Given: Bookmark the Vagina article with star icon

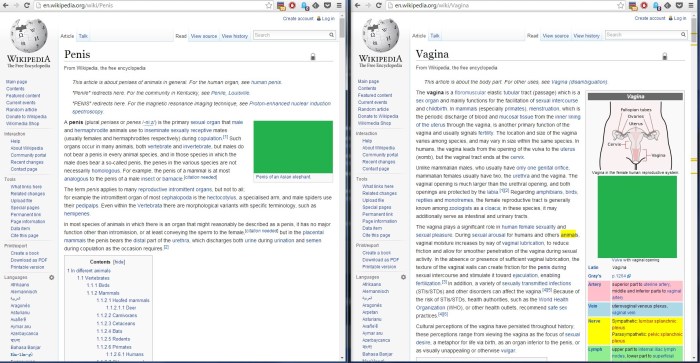Looking at the screenshot, I should (621, 5).
